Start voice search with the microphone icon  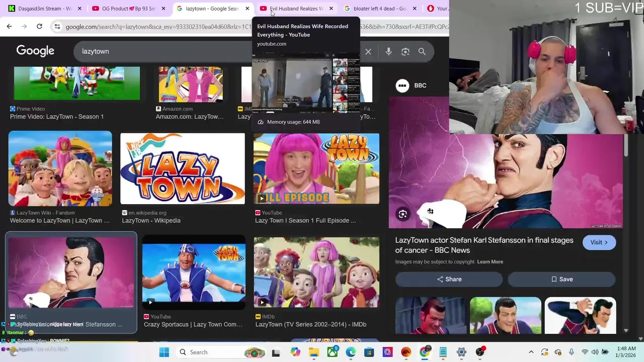(x=388, y=51)
